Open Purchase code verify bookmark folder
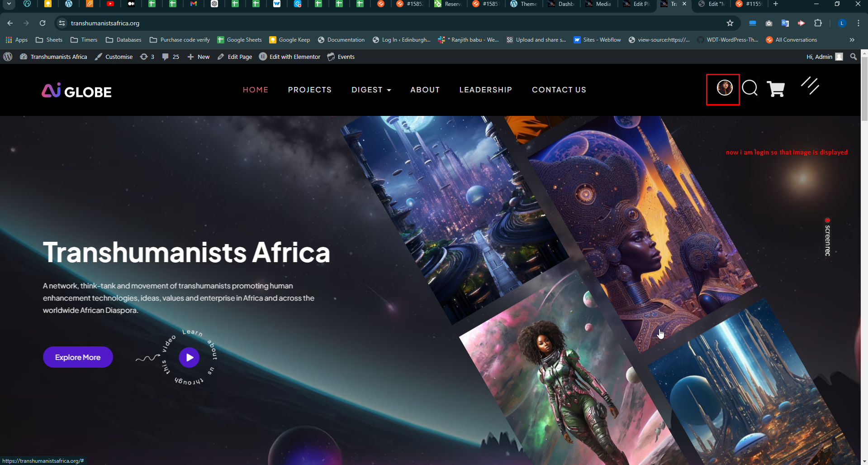Screen dimensions: 868x465 (180, 40)
